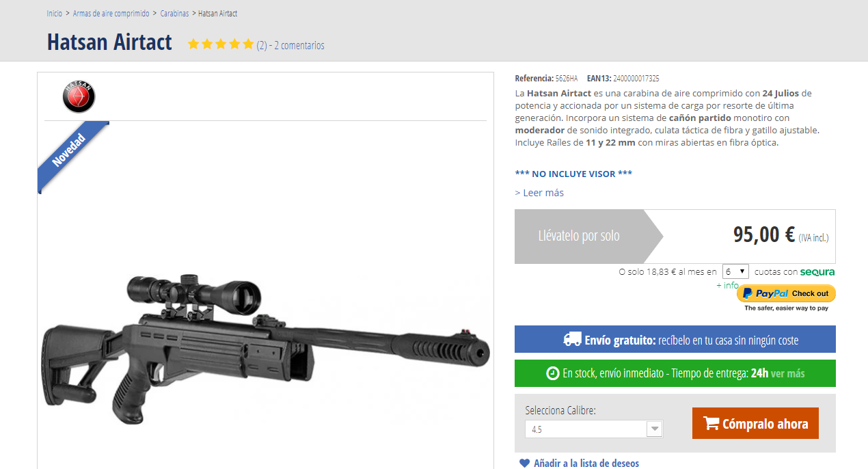Go to Inicio breadcrumb
Viewport: 868px width, 469px height.
54,14
